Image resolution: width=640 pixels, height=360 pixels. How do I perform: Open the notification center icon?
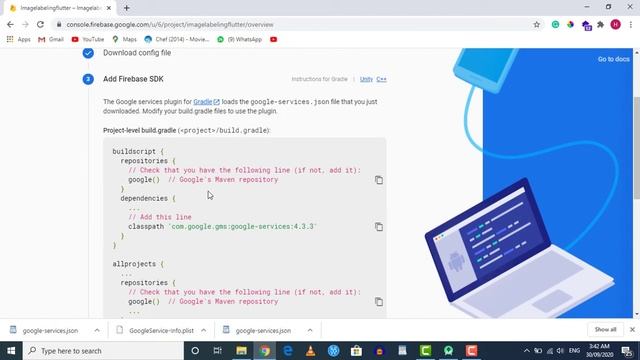tap(627, 351)
